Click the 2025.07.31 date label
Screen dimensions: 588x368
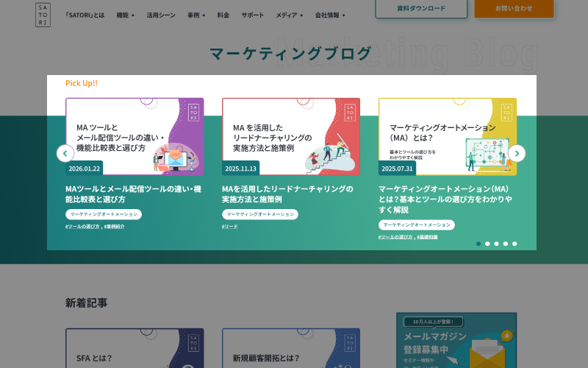tap(397, 169)
